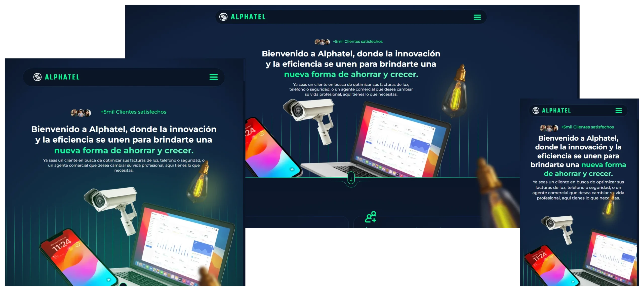
Task: Click '+5mil Clientes satisfechos' in mobile mockup
Action: click(x=587, y=127)
